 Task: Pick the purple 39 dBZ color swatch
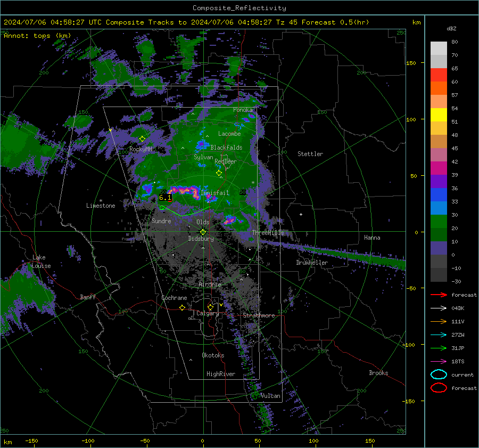pos(439,182)
